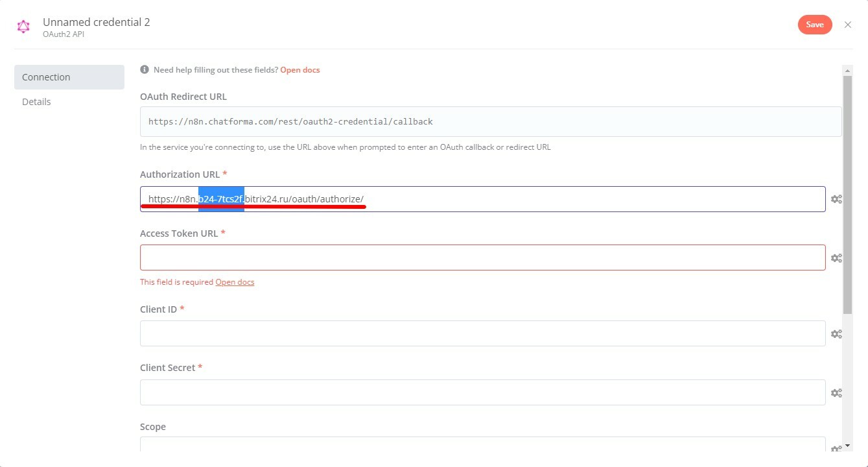The width and height of the screenshot is (868, 467).
Task: Click the gear icon next to Access Token URL
Action: [x=836, y=257]
